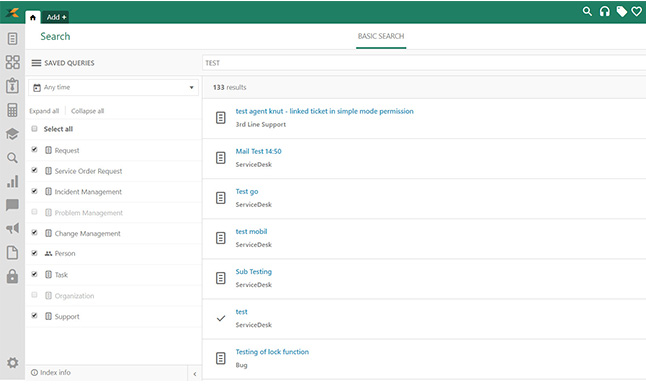Click the Bug label under lock function
This screenshot has width=646, height=384.
pyautogui.click(x=241, y=365)
